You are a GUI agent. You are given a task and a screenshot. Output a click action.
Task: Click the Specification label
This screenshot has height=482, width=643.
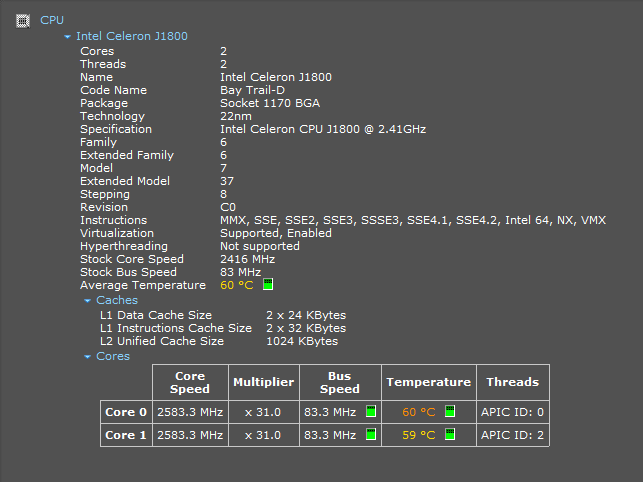click(x=116, y=129)
